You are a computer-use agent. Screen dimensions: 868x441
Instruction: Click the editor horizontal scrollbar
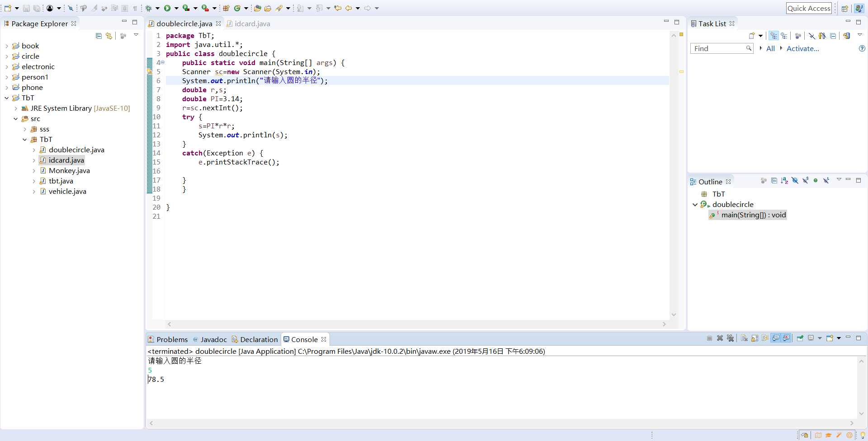[416, 324]
